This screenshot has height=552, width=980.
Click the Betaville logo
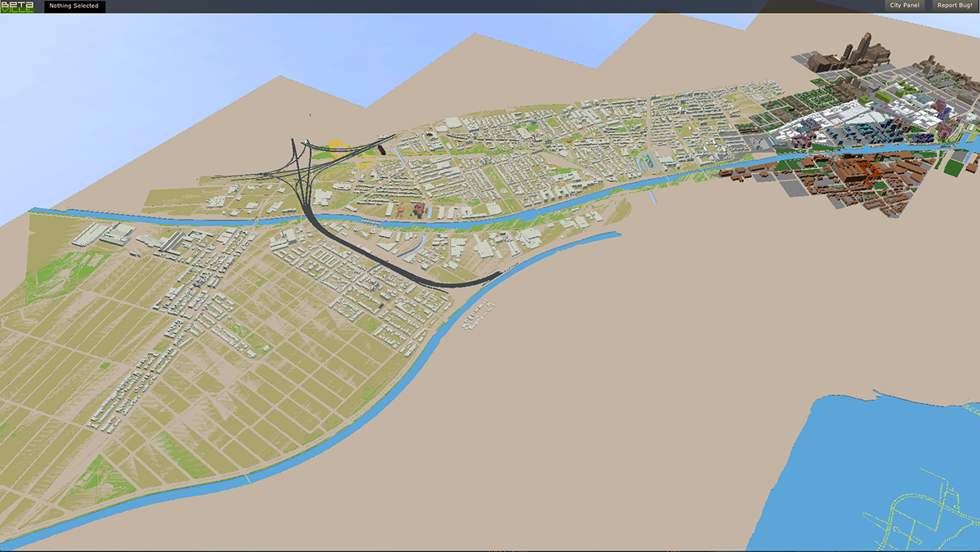coord(17,7)
